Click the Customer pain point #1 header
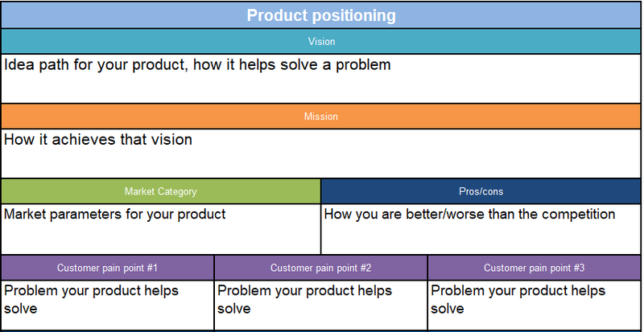Image resolution: width=644 pixels, height=332 pixels. [107, 268]
